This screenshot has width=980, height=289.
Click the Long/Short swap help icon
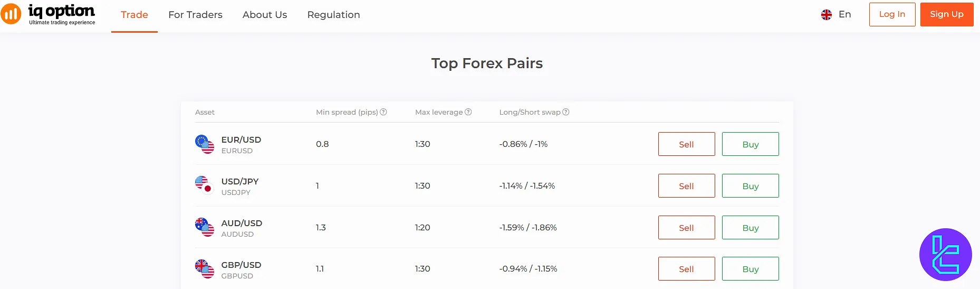pos(566,112)
